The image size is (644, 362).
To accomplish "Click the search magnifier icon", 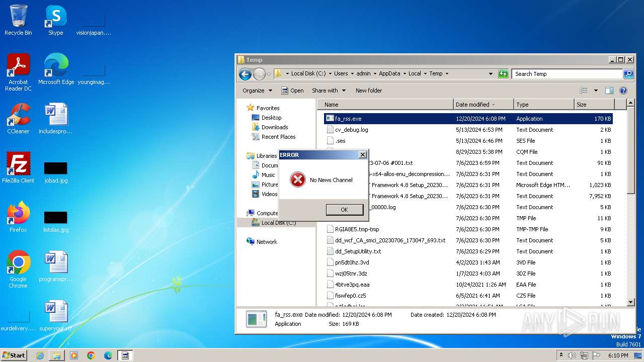I will (x=628, y=74).
